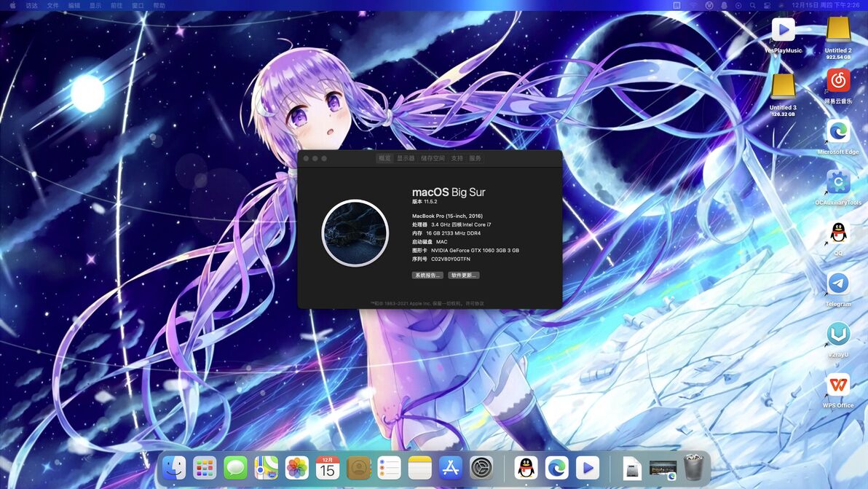
Task: Open the 文件 menu in menu bar
Action: pos(53,5)
